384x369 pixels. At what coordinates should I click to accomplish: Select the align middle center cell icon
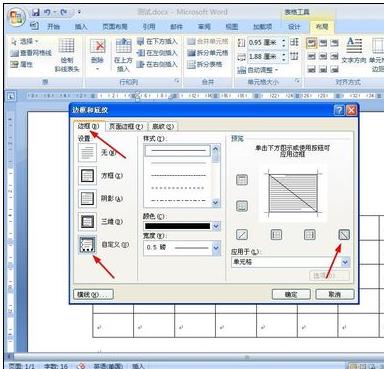323,56
